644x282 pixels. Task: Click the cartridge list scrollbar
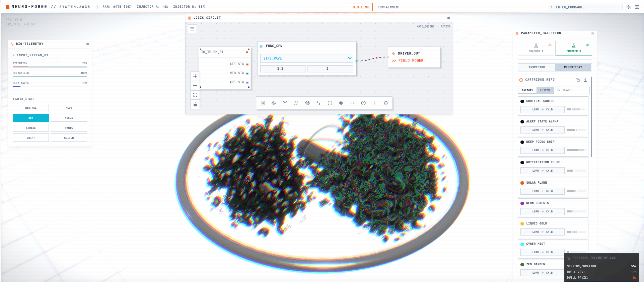[x=591, y=117]
